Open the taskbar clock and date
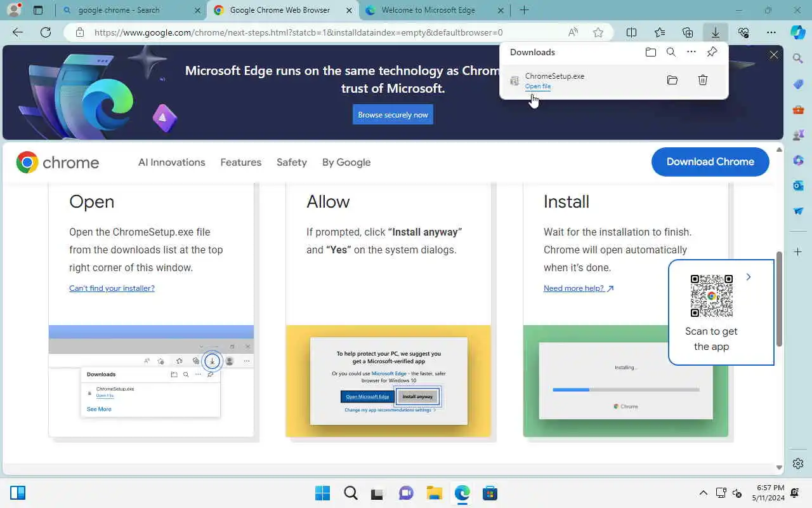Image resolution: width=812 pixels, height=508 pixels. [x=768, y=493]
